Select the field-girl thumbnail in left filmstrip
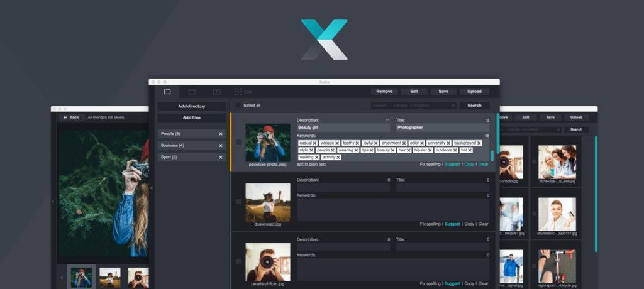644x289 pixels. 109,278
